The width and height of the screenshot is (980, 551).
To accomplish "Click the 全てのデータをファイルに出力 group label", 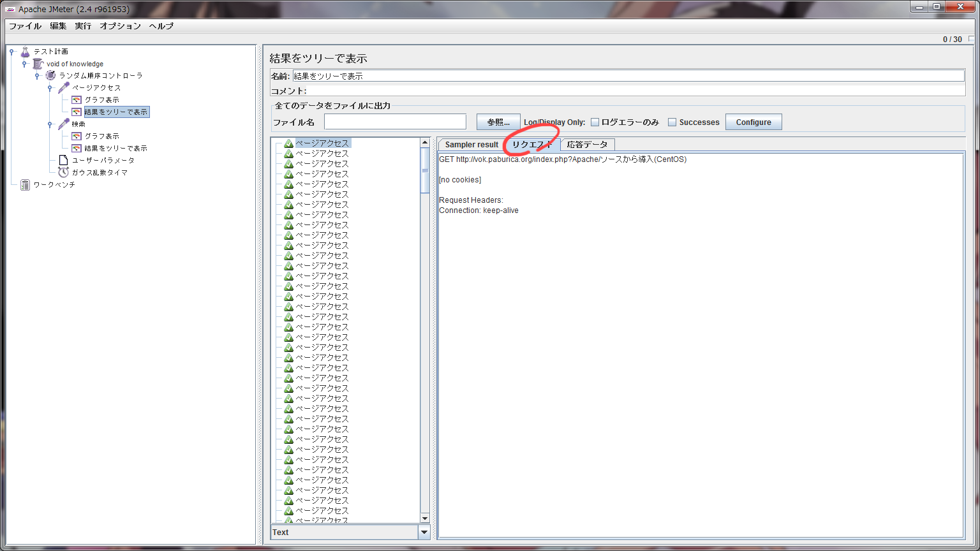I will (x=332, y=106).
